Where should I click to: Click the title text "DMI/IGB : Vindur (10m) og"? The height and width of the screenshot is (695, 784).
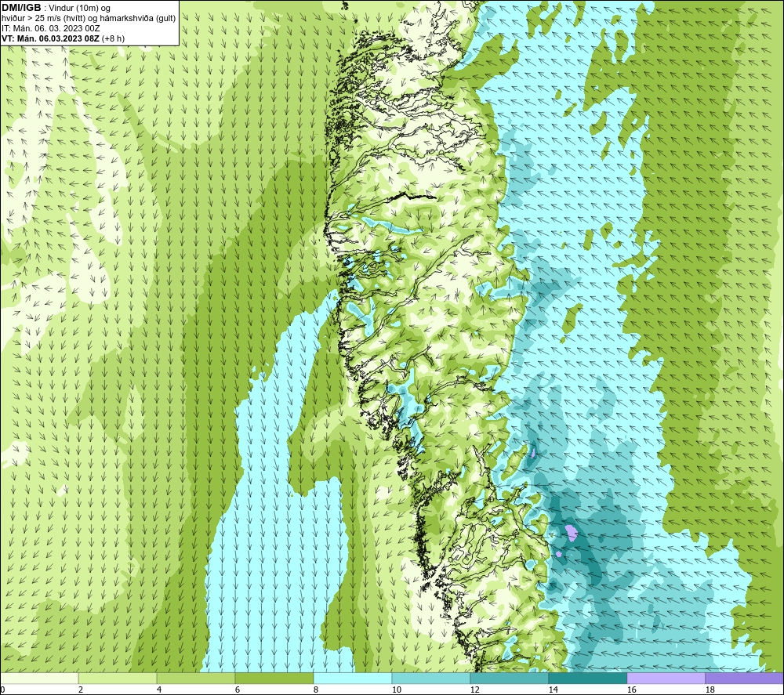[56, 8]
